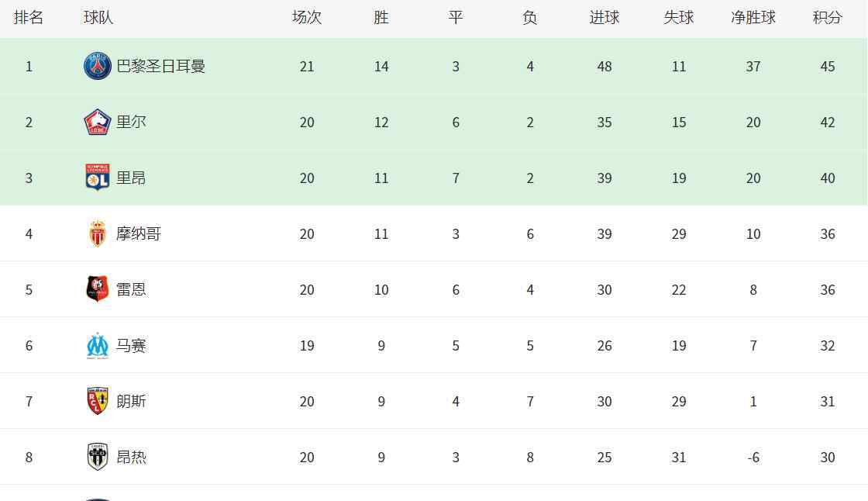Click the Paris Saint-Germain club logo
Screen dimensions: 868x501
pos(98,66)
